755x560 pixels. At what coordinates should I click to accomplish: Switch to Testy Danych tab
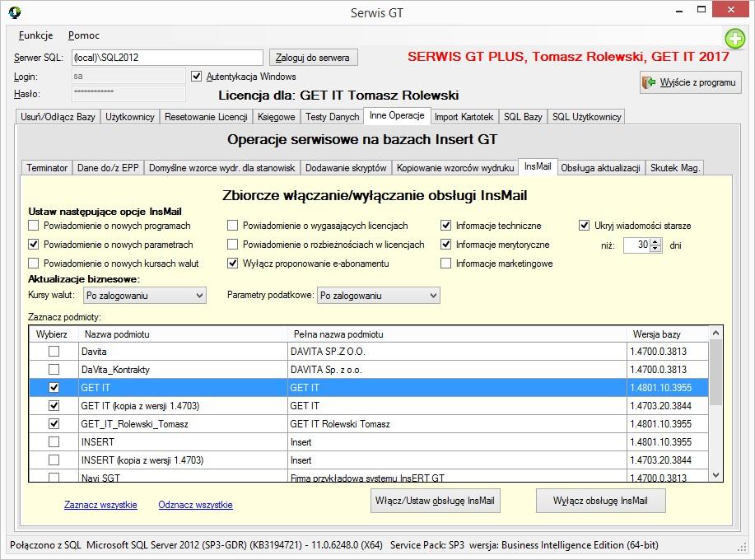333,116
